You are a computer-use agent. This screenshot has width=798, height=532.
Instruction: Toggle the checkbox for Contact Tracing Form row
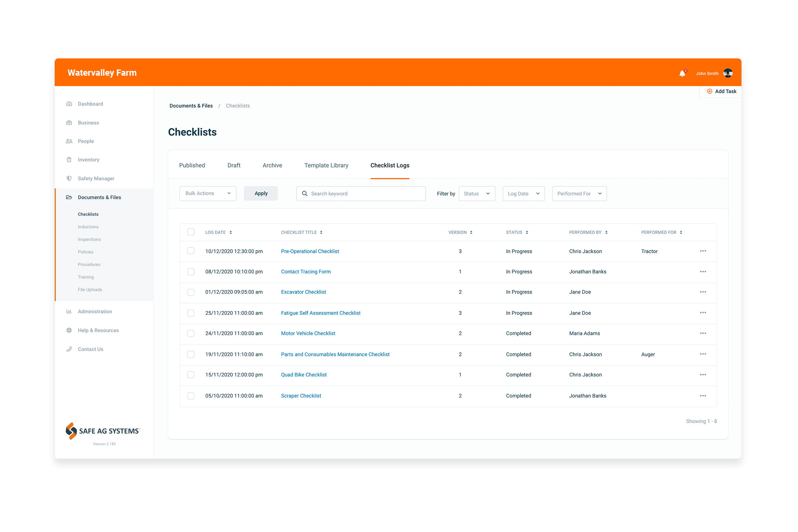tap(191, 271)
